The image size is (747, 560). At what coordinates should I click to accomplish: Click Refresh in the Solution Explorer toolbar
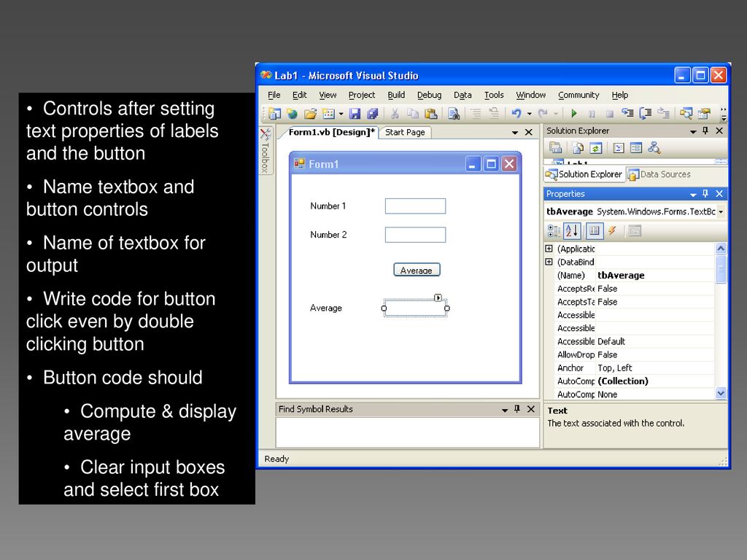pyautogui.click(x=595, y=148)
